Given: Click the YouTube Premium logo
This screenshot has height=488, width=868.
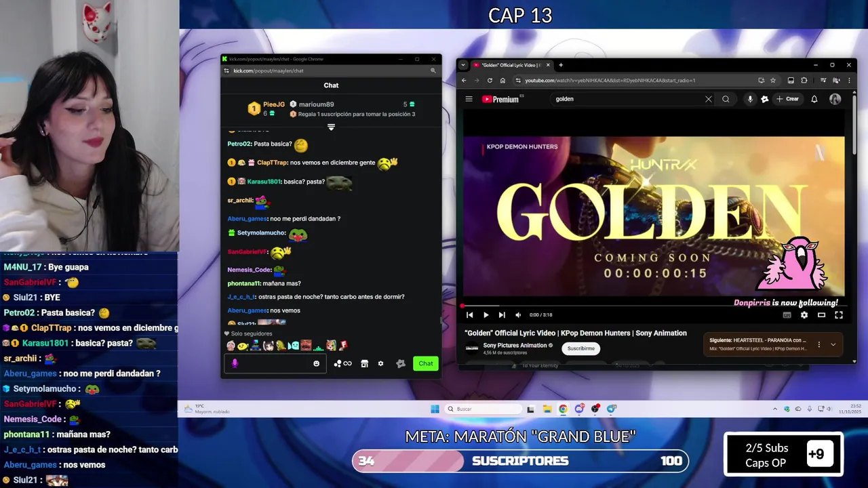Looking at the screenshot, I should tap(501, 99).
